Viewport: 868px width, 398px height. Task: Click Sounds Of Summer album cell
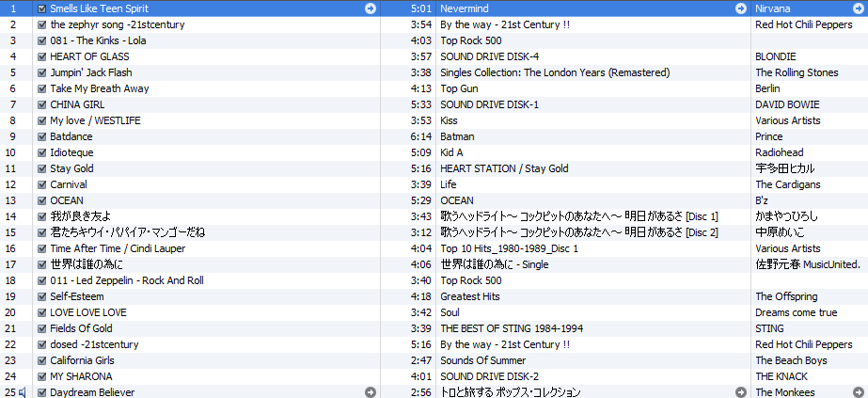pos(483,361)
